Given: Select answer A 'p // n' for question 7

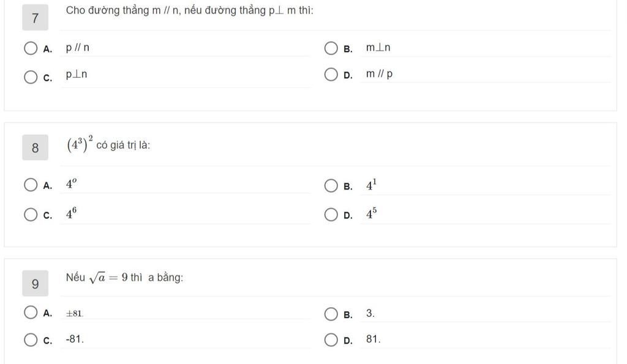Looking at the screenshot, I should 31,48.
